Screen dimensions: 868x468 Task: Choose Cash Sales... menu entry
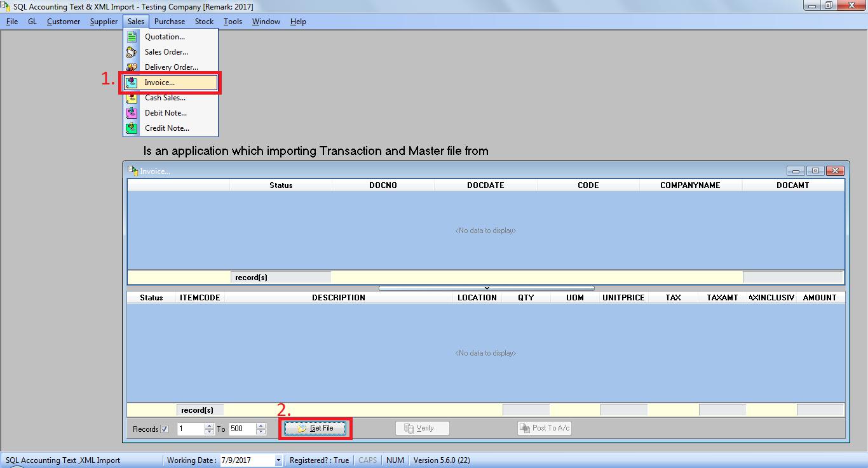click(x=171, y=98)
